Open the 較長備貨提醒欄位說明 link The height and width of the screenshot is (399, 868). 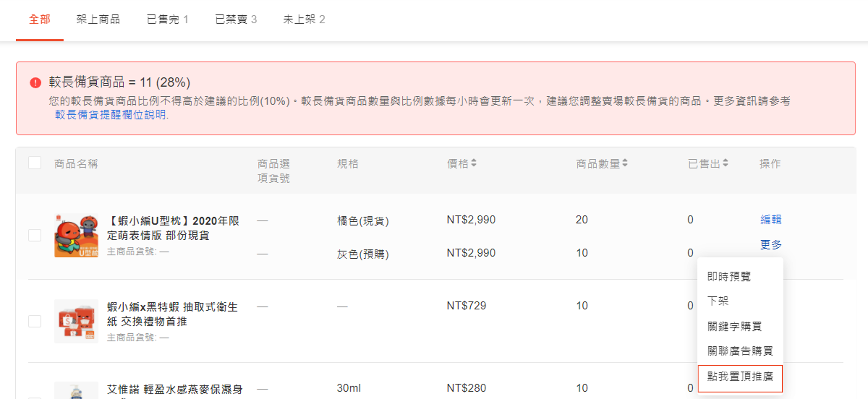[111, 115]
